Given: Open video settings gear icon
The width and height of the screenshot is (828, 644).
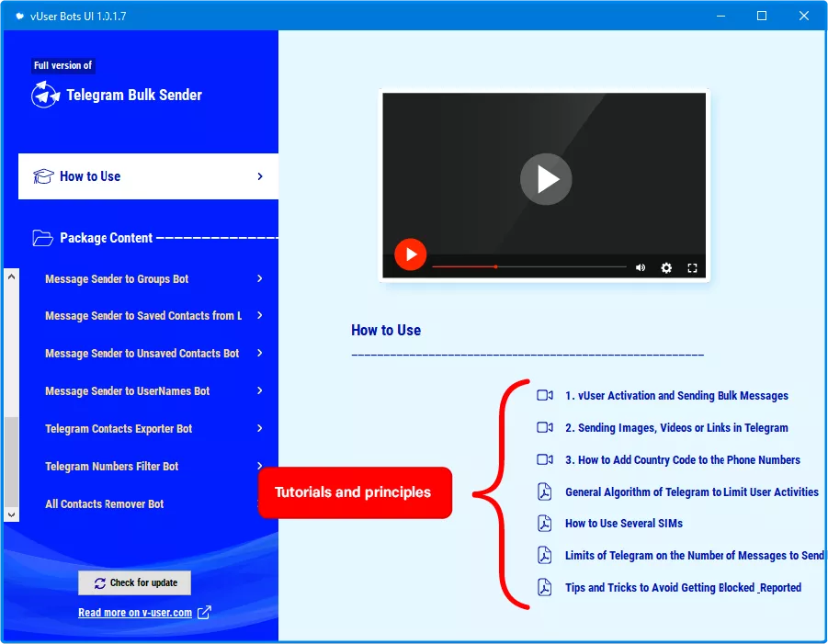Looking at the screenshot, I should 666,267.
